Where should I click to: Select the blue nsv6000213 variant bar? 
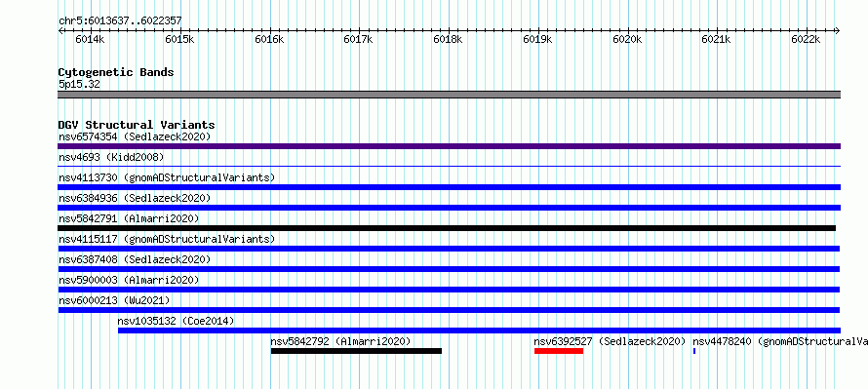449,310
